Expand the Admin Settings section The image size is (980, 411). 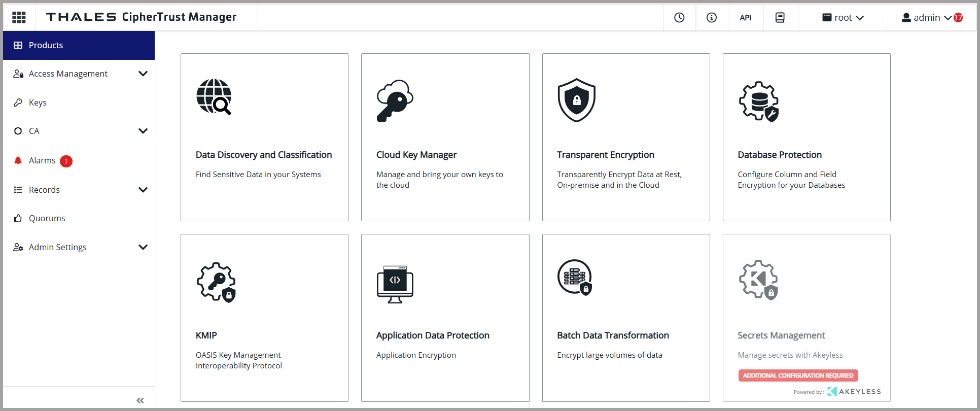coord(143,247)
